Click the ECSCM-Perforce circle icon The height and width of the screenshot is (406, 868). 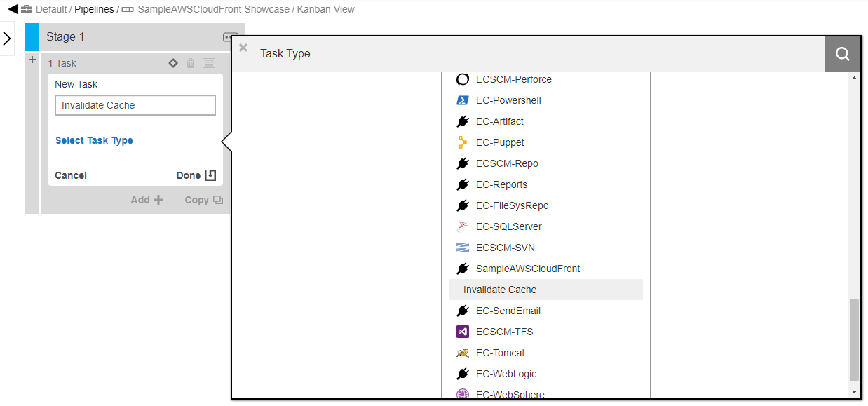[462, 79]
